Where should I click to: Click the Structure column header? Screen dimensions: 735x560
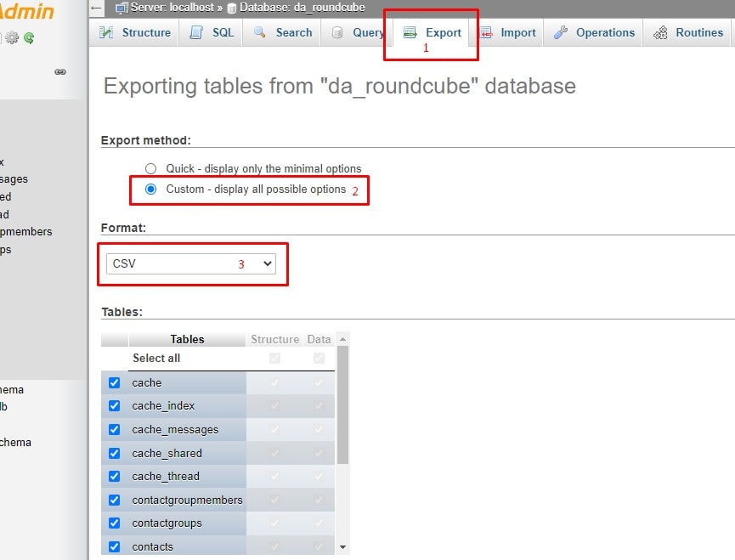point(274,339)
